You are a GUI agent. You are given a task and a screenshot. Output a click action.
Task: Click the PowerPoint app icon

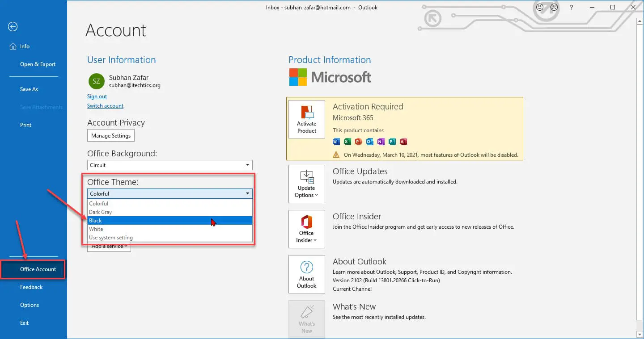pos(359,142)
